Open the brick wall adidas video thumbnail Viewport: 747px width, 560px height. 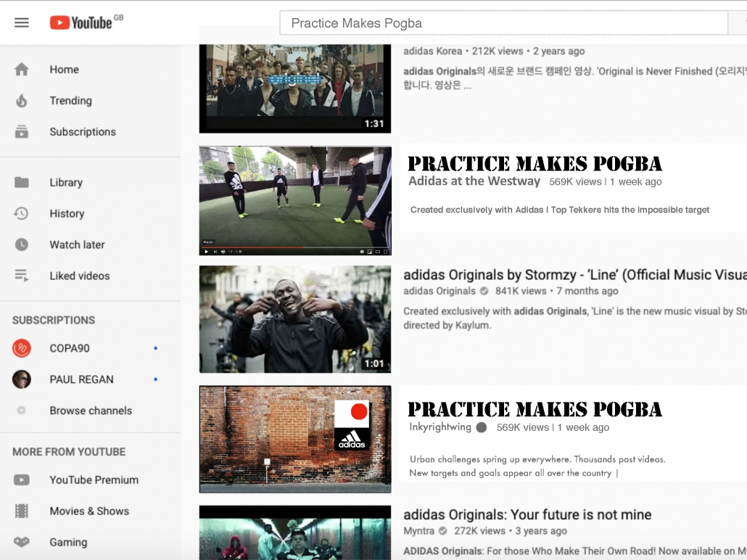coord(295,439)
